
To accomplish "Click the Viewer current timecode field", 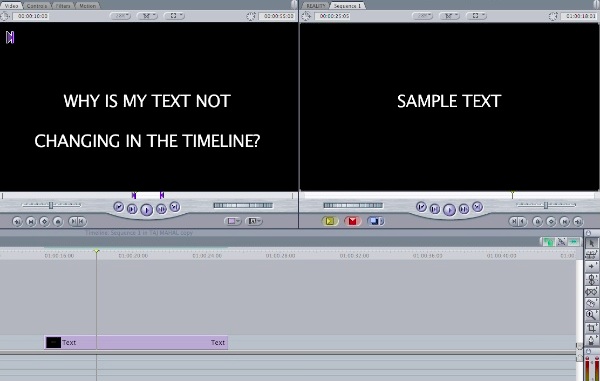I will coord(278,16).
